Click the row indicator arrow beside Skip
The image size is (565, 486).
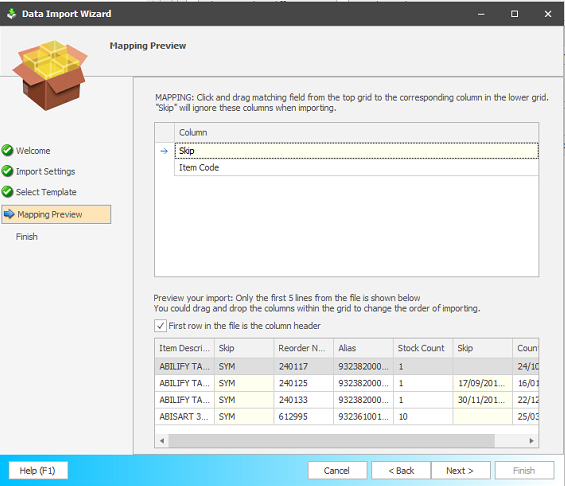click(x=164, y=151)
